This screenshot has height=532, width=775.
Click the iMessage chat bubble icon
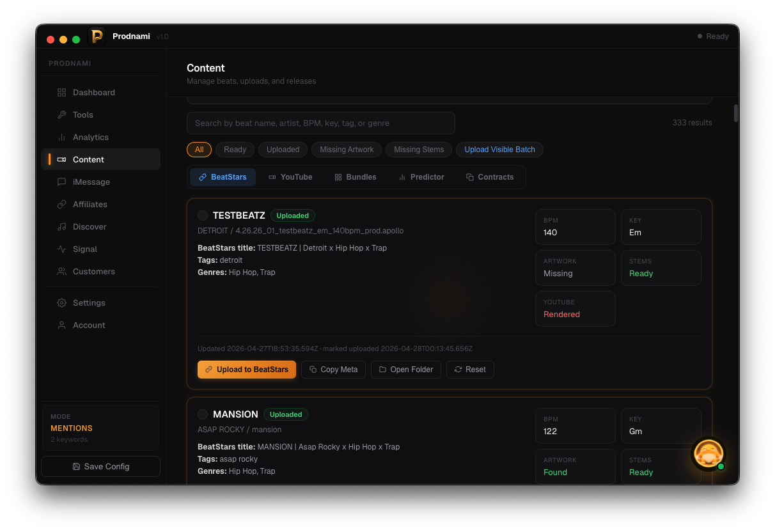[x=61, y=182]
